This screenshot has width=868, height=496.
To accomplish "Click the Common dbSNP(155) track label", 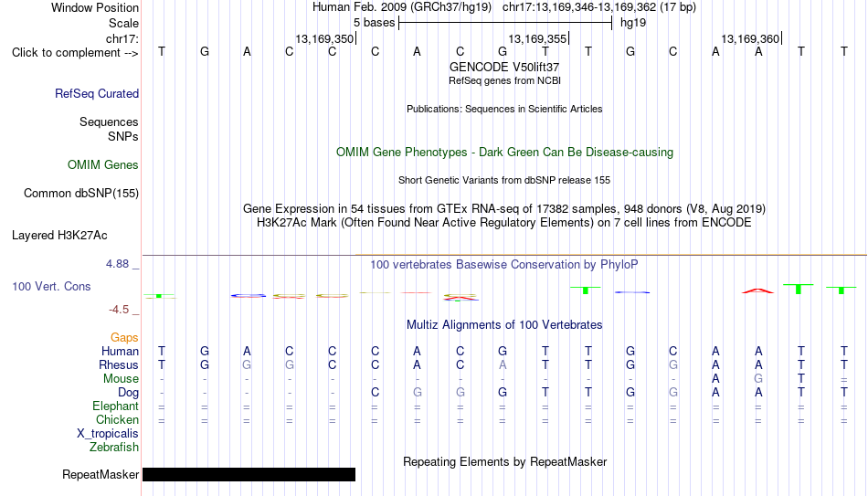I will 80,194.
